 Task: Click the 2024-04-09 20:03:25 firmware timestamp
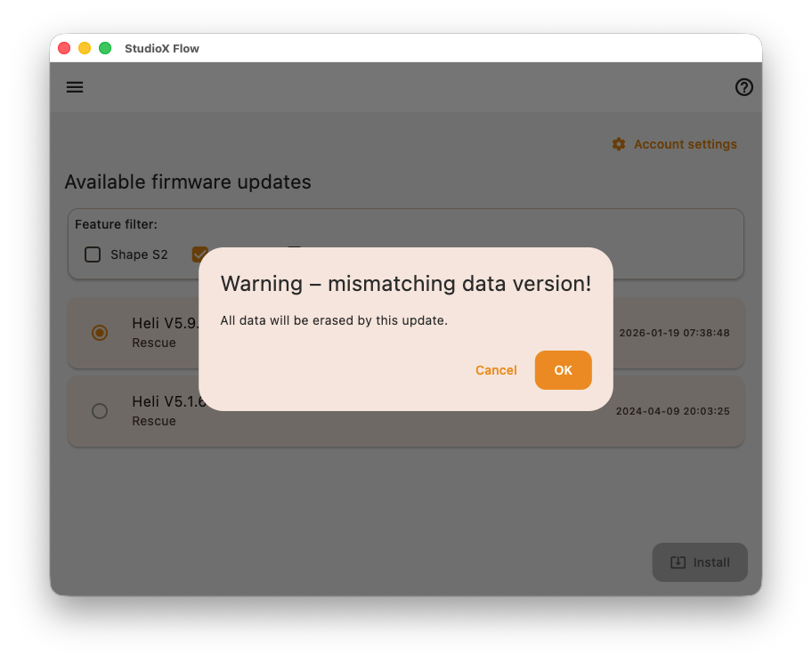point(672,411)
